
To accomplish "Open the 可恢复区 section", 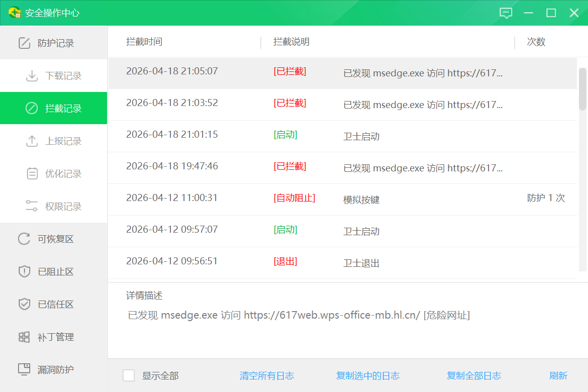I will pyautogui.click(x=54, y=239).
